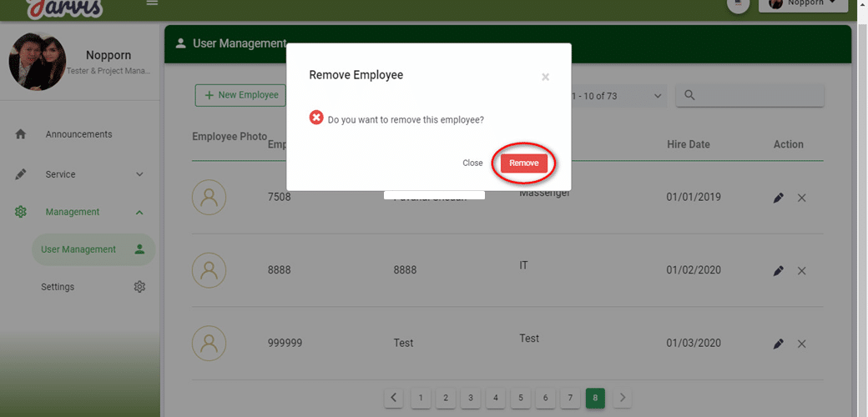The width and height of the screenshot is (868, 417).
Task: Click the delete X for employee 999999
Action: coord(801,344)
